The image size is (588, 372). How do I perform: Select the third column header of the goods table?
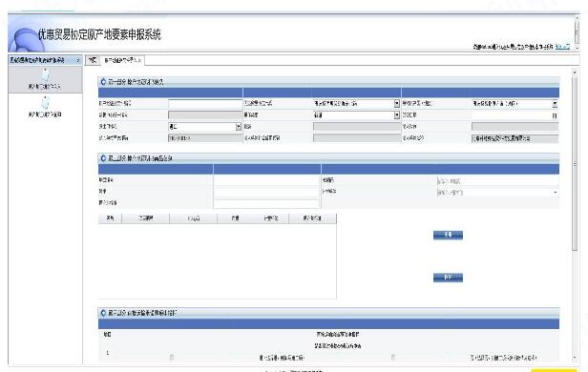click(x=194, y=218)
